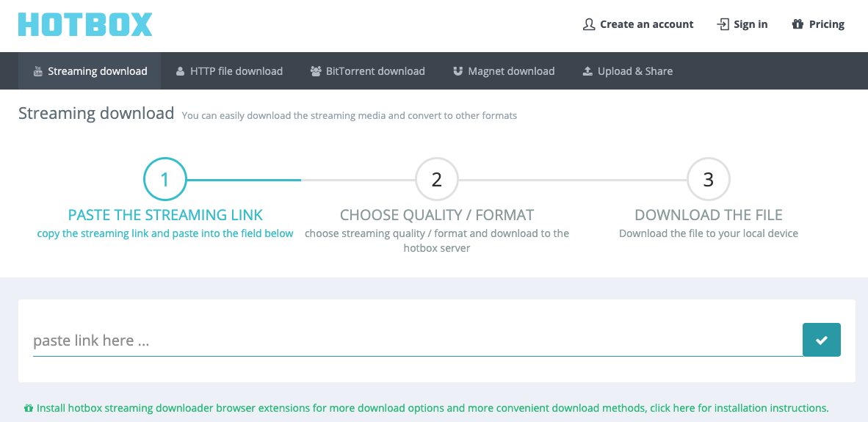Screen dimensions: 868x422
Task: Click the group icon on BitTorrent download
Action: click(x=316, y=71)
